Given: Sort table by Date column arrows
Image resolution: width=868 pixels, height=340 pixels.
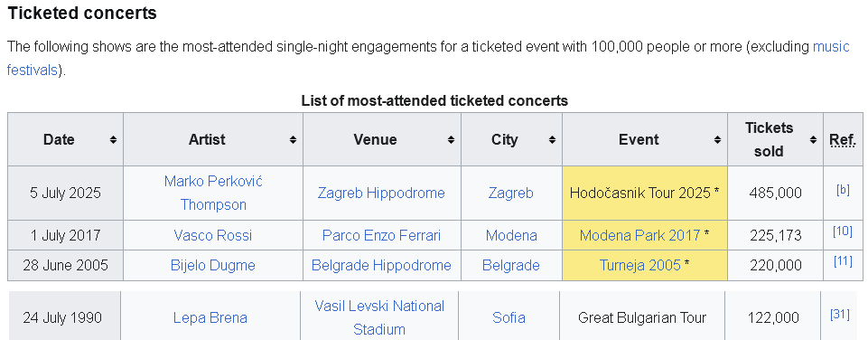Looking at the screenshot, I should click(x=113, y=140).
